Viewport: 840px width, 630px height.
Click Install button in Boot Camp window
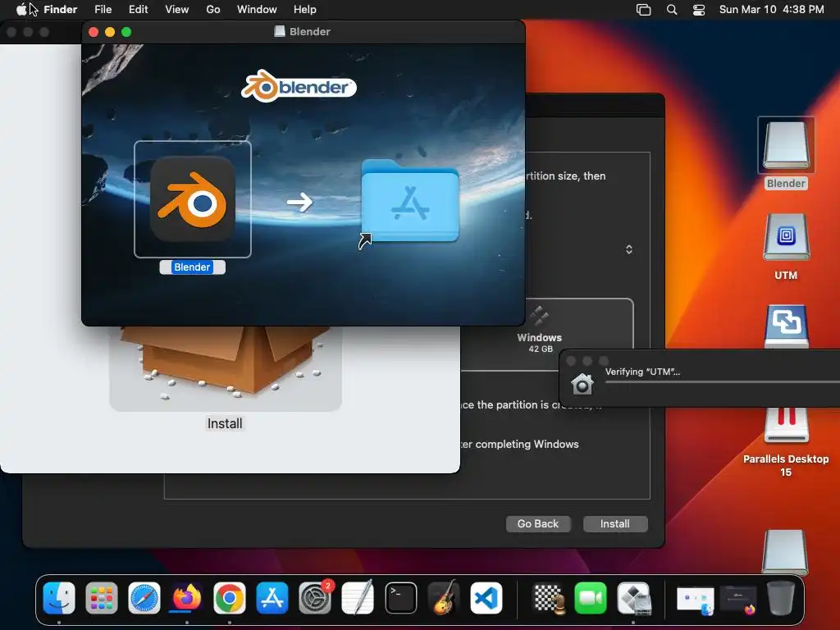click(615, 524)
